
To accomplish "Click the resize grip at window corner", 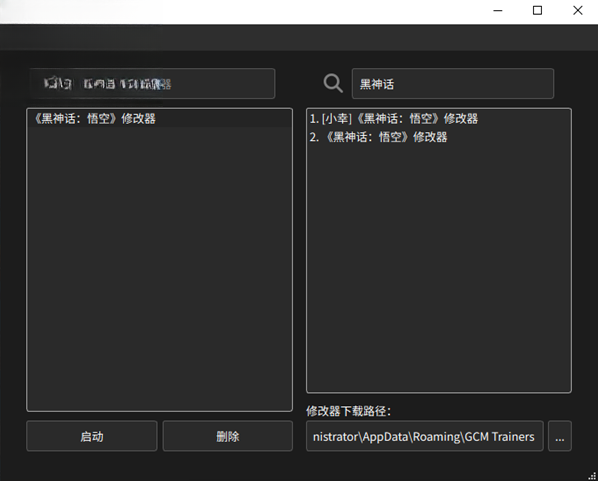I will point(592,475).
